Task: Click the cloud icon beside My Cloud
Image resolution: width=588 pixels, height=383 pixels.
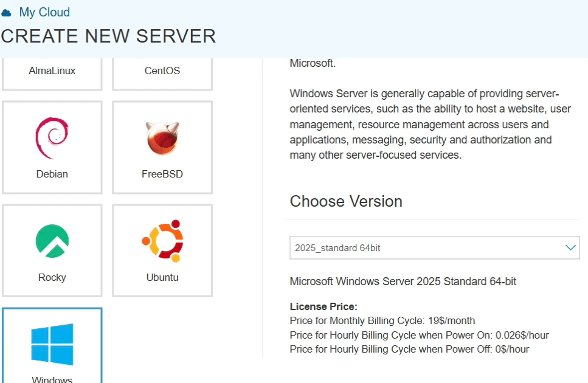Action: [7, 13]
